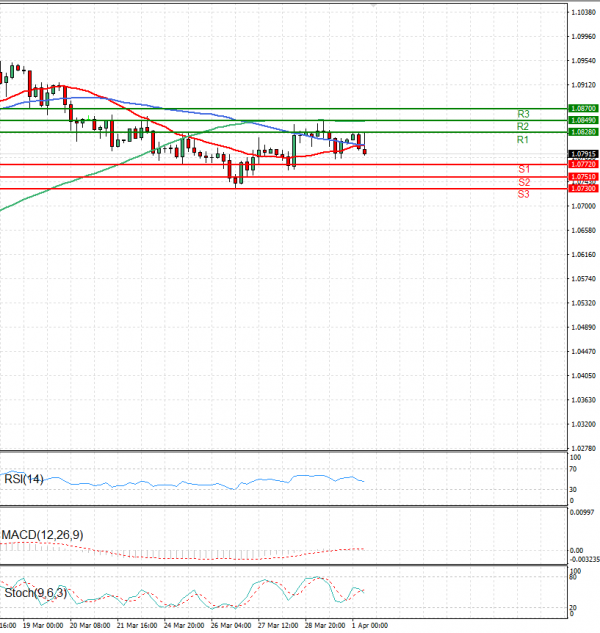Image resolution: width=600 pixels, height=633 pixels.
Task: Click the 1.09960 price axis value
Action: pos(584,37)
